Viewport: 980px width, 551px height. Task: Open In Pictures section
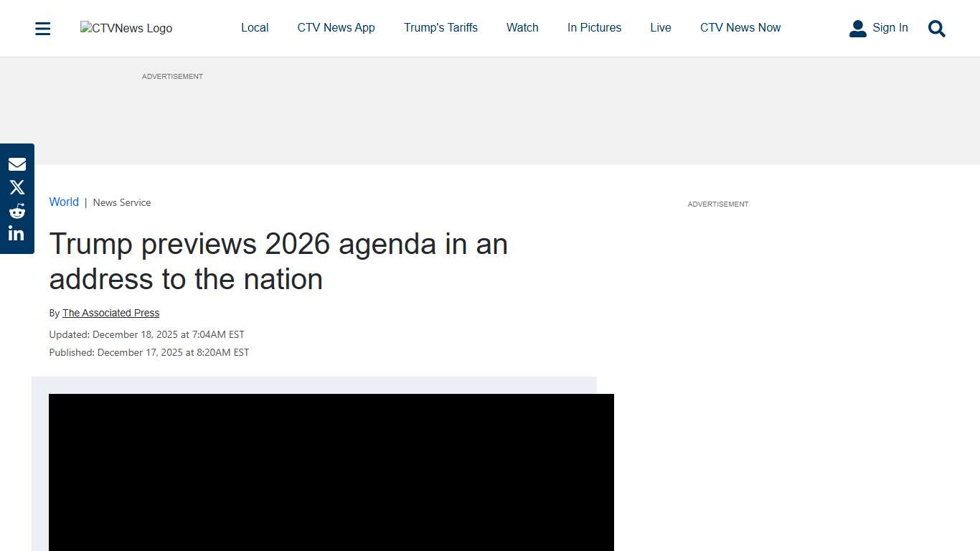pyautogui.click(x=594, y=28)
